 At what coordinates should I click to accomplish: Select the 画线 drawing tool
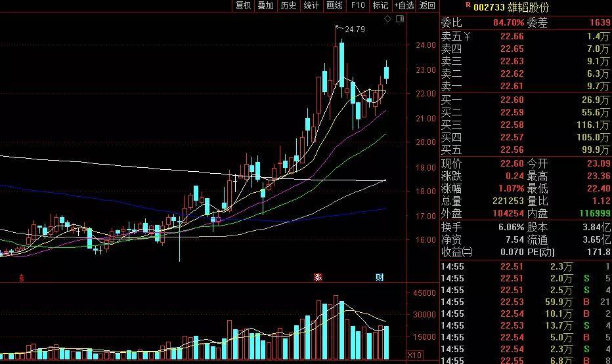[334, 5]
